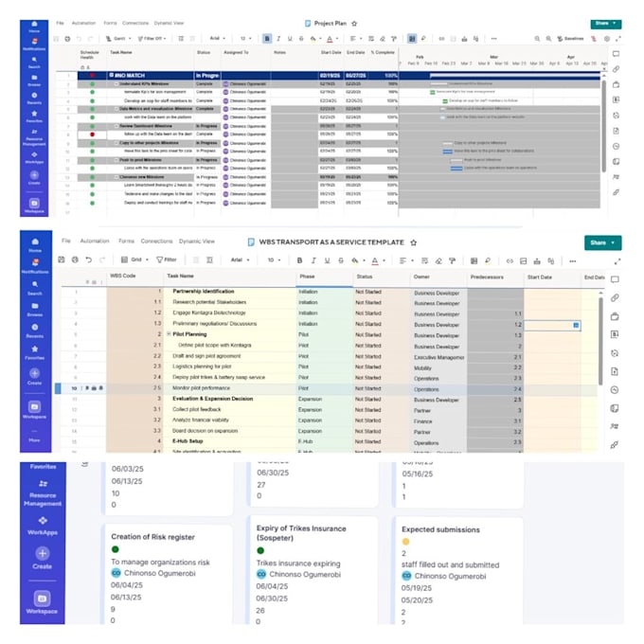Viewport: 644px width, 644px height.
Task: Open Notifications in the Project Plan sidebar
Action: coord(34,44)
